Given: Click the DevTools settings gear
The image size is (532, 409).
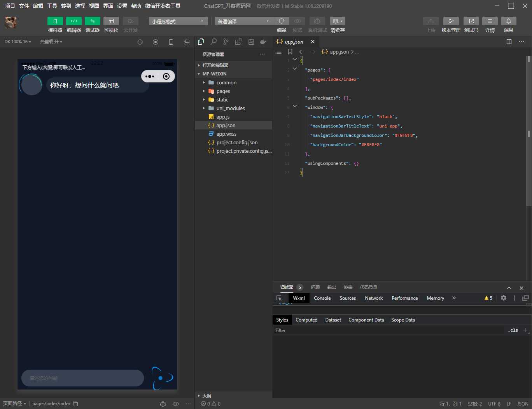Looking at the screenshot, I should pyautogui.click(x=504, y=298).
